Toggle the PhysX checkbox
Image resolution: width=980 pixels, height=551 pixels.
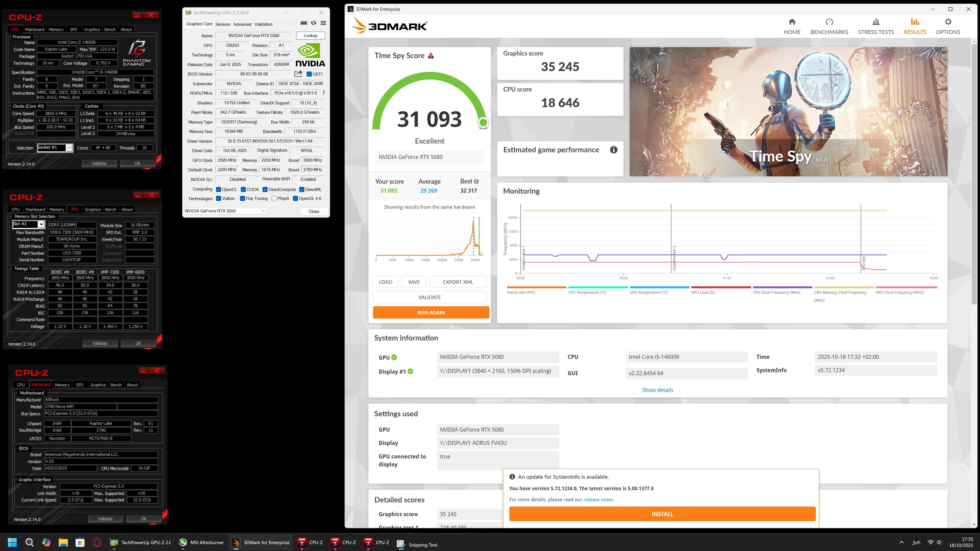(274, 199)
